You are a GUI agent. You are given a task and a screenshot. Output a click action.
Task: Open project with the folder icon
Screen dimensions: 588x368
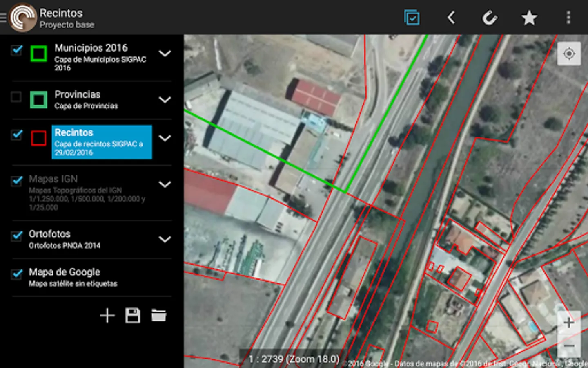pos(159,316)
